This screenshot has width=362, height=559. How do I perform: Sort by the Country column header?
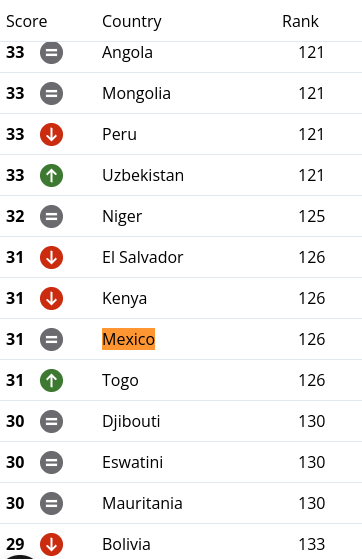click(x=132, y=22)
